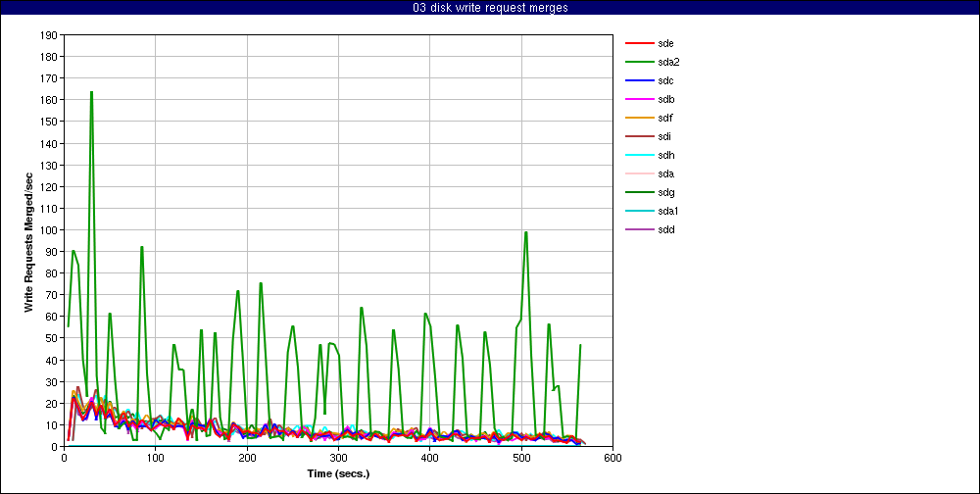Click the y-axis value 50
This screenshot has width=980, height=494.
53,338
